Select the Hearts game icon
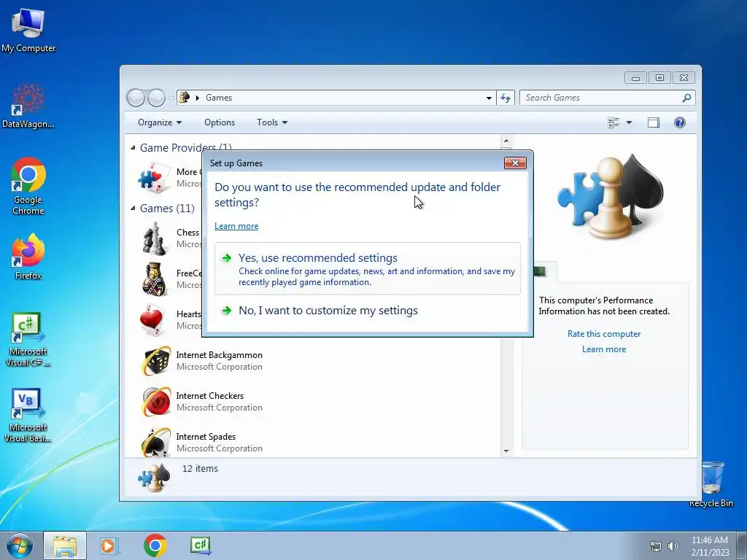 click(153, 320)
